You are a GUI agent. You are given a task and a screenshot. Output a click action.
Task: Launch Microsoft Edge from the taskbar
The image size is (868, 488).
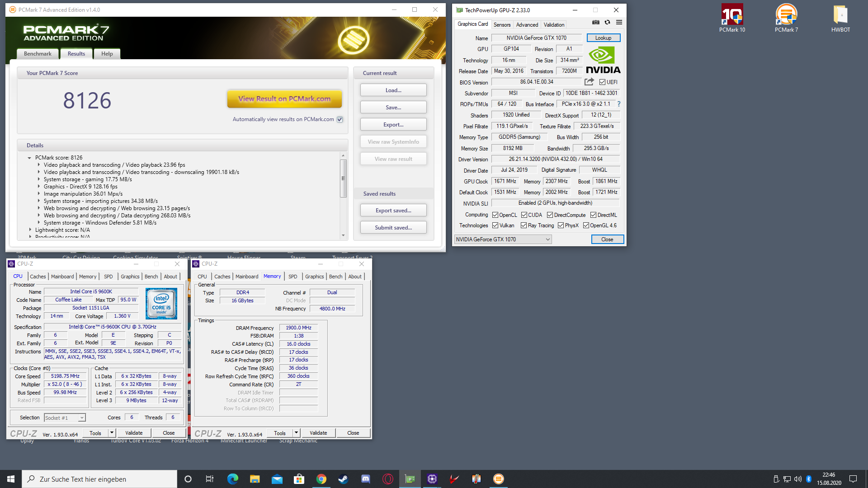232,479
